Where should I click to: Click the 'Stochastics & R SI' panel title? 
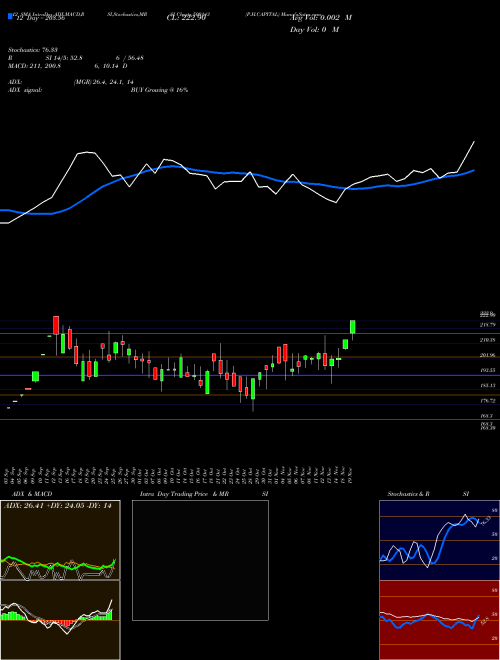coord(428,494)
